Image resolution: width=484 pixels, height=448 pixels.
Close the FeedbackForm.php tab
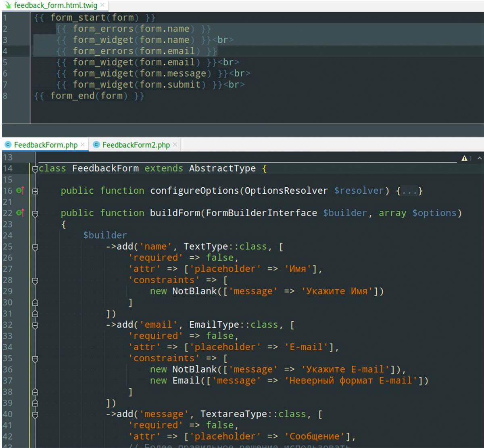[83, 144]
